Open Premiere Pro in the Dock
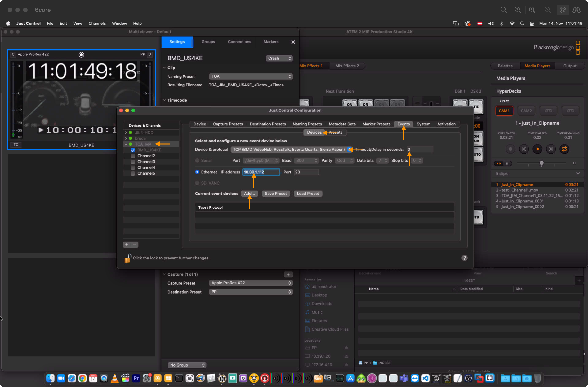Screen dimensions: 588x387 coord(136,378)
